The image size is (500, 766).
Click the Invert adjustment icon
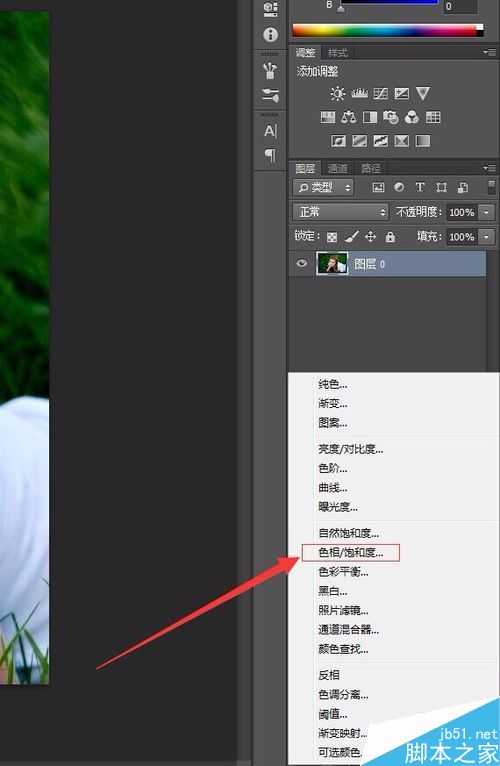point(338,141)
